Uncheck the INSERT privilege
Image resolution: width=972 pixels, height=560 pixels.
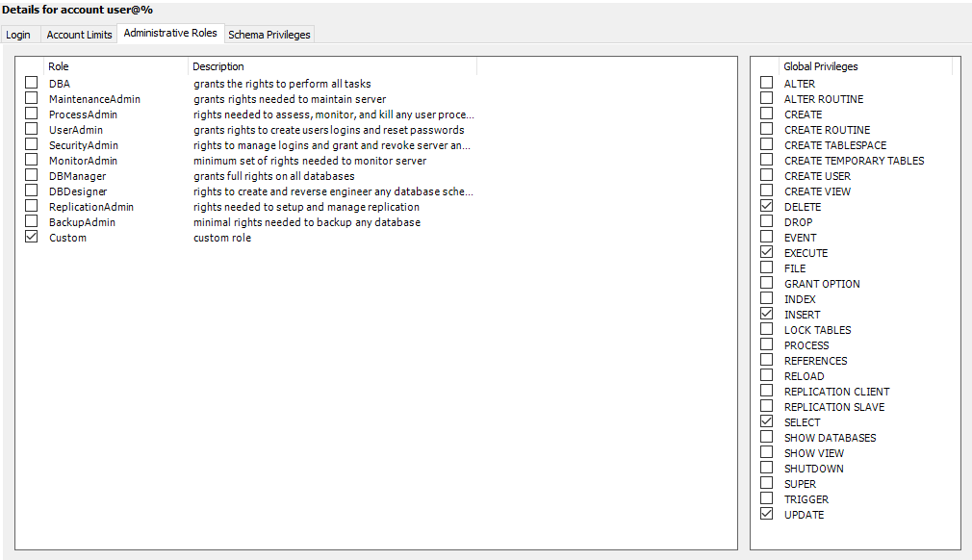pos(767,314)
